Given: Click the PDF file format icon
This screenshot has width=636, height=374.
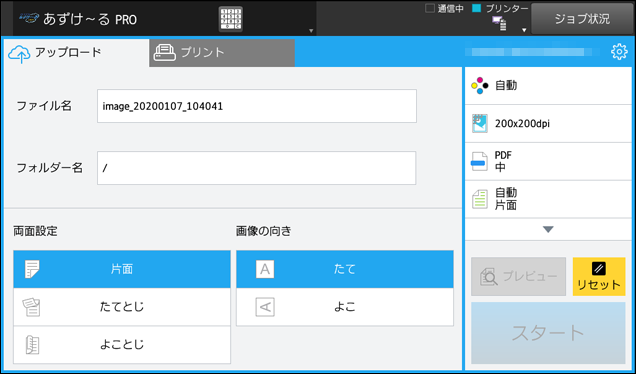Looking at the screenshot, I should point(479,161).
